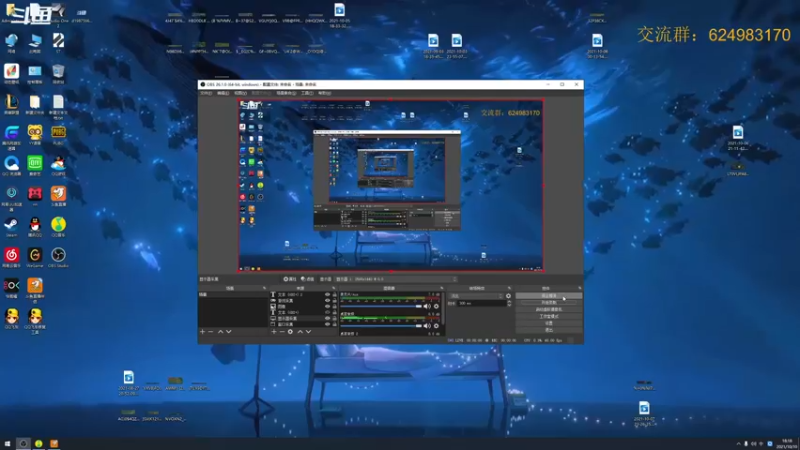Screen dimensions: 800x450
Task: Open Desktop Audio settings gear
Action: pyautogui.click(x=436, y=326)
